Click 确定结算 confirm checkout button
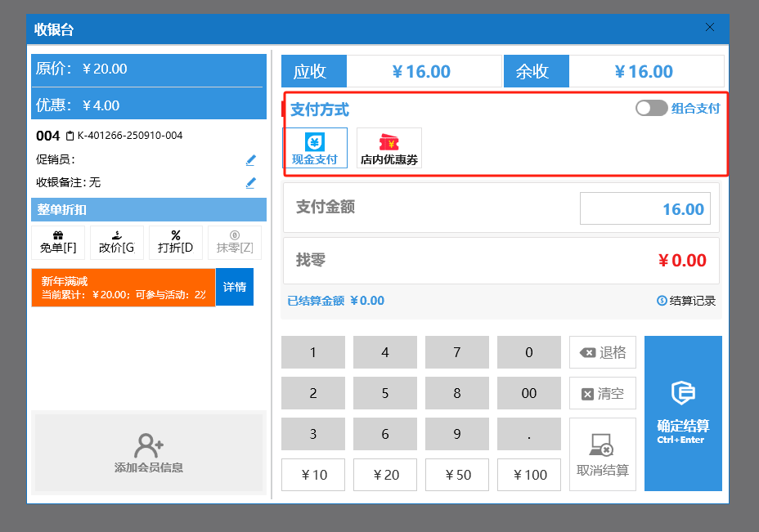This screenshot has height=532, width=759. (x=683, y=414)
